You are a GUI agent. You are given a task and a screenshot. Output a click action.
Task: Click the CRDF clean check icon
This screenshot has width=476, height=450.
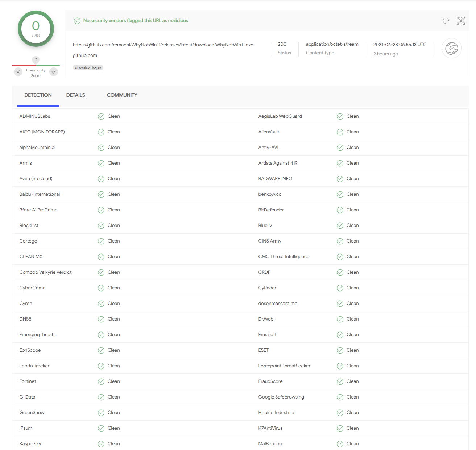coord(340,272)
